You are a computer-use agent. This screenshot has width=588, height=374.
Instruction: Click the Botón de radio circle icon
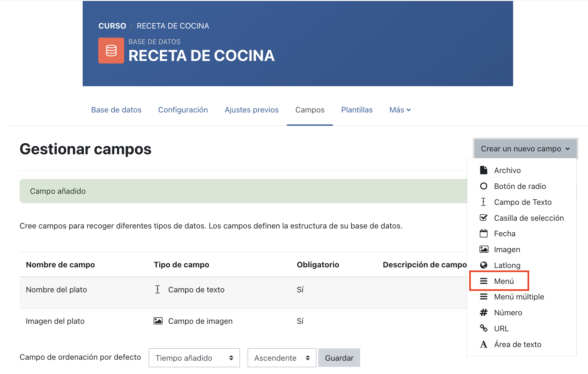(x=484, y=186)
